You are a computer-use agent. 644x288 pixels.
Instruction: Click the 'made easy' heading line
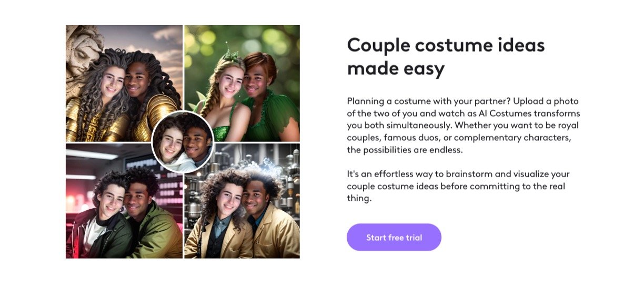[396, 68]
